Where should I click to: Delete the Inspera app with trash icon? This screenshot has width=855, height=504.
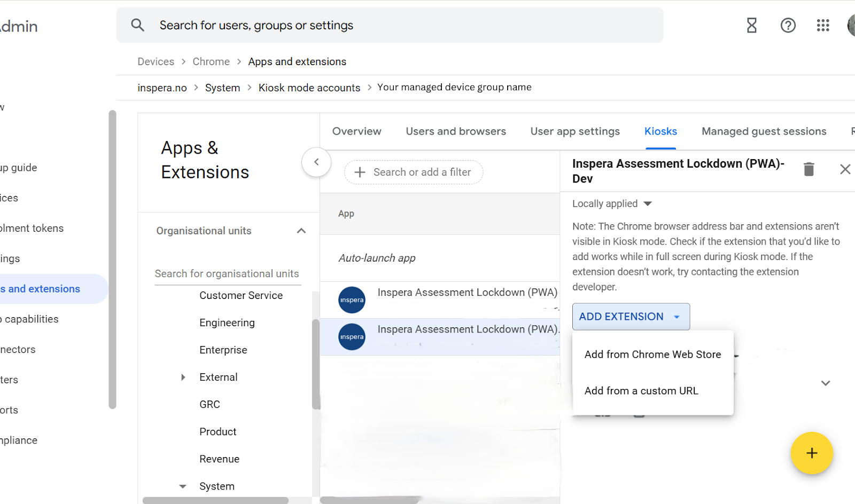[x=809, y=169]
